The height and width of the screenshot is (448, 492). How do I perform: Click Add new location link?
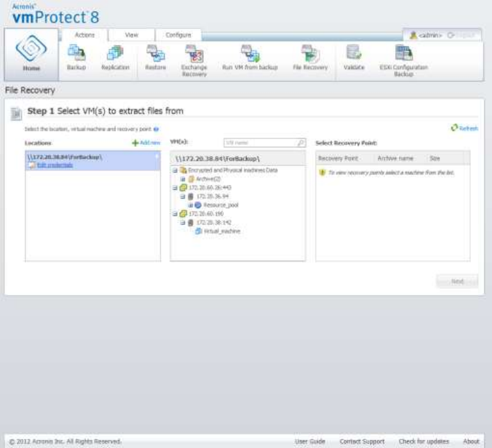coord(146,143)
